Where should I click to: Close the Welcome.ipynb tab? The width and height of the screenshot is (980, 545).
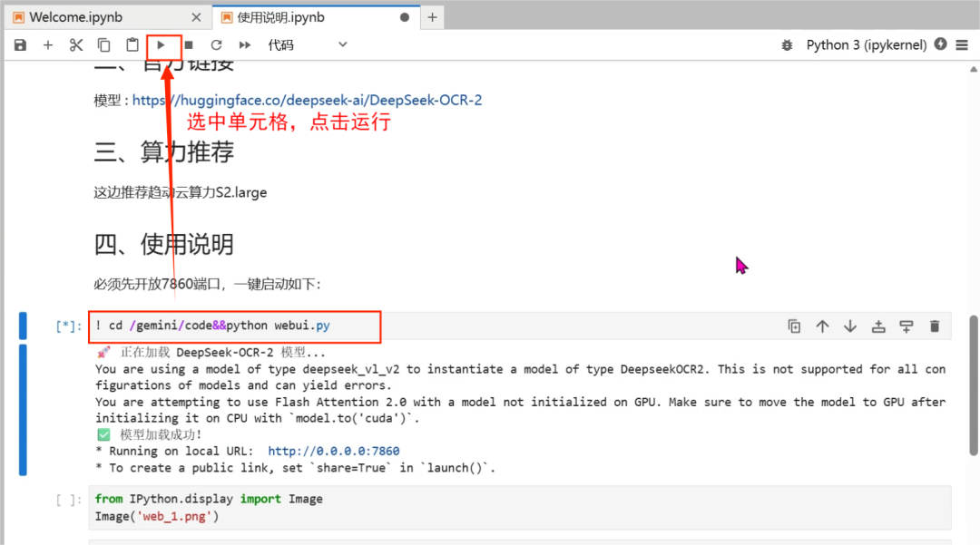196,17
